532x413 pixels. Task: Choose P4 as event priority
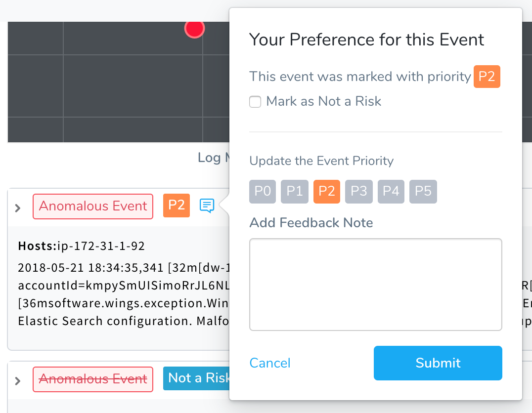point(391,192)
